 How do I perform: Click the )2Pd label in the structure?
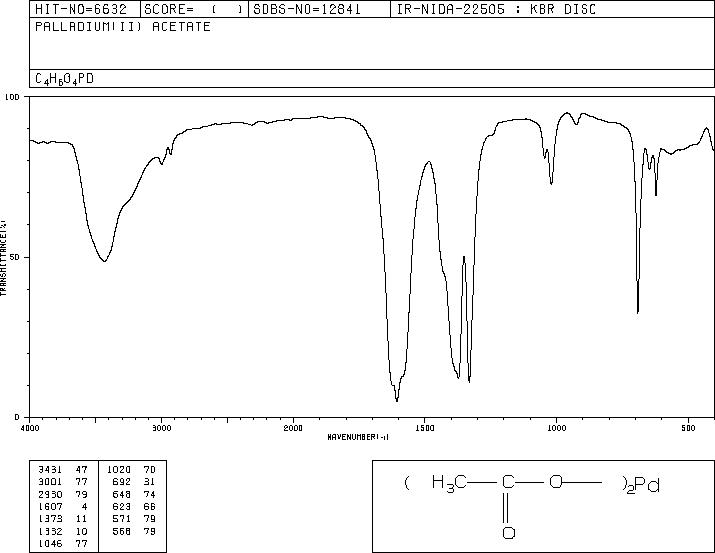click(x=641, y=485)
